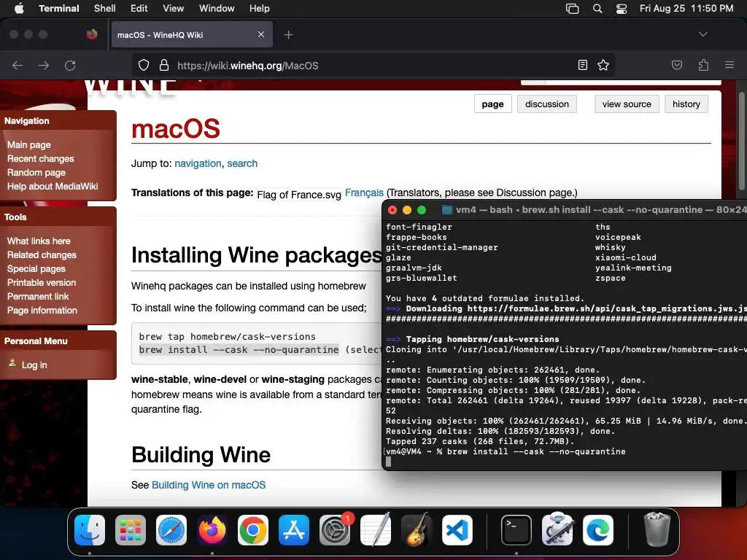Open Recent changes sidebar link
Viewport: 747px width, 560px height.
pos(41,158)
